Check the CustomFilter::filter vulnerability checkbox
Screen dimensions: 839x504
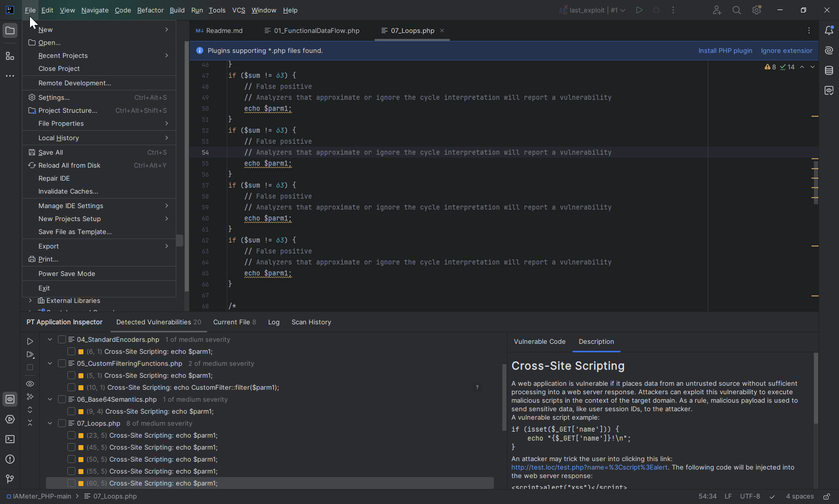pos(71,387)
